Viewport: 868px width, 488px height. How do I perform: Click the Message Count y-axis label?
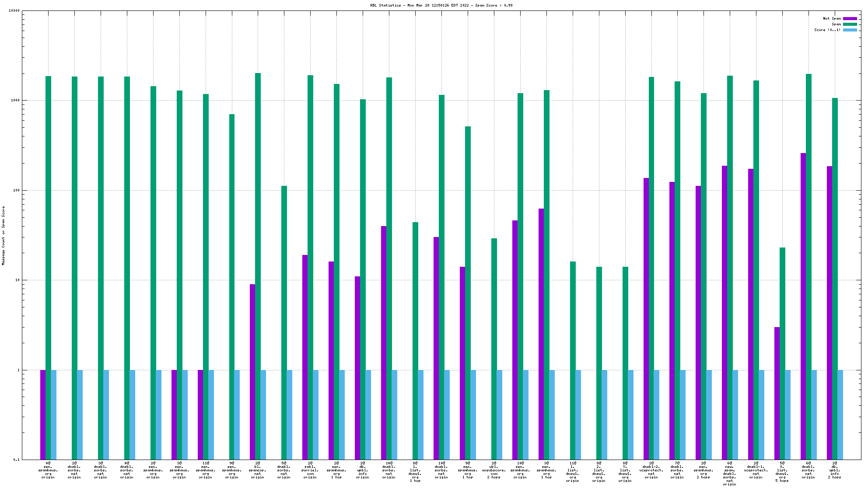(x=3, y=236)
